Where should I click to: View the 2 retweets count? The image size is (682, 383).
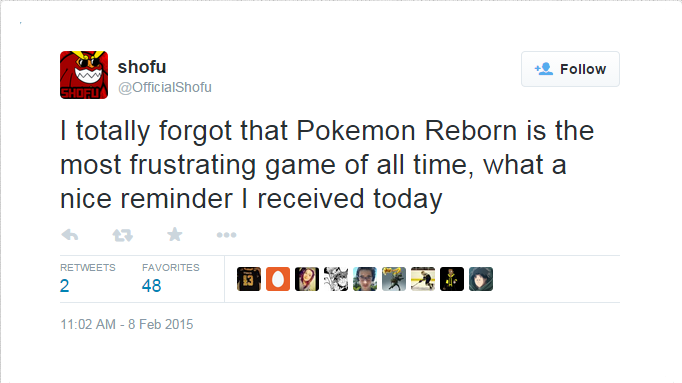(64, 286)
